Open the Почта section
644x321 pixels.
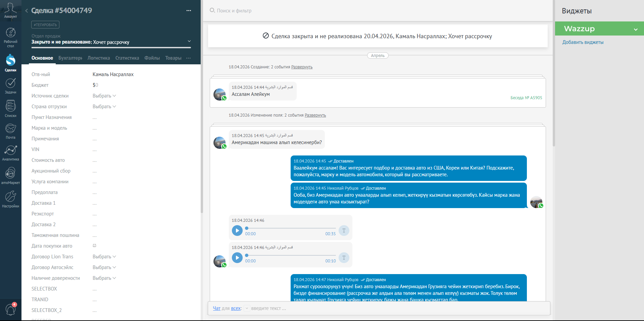point(10,131)
